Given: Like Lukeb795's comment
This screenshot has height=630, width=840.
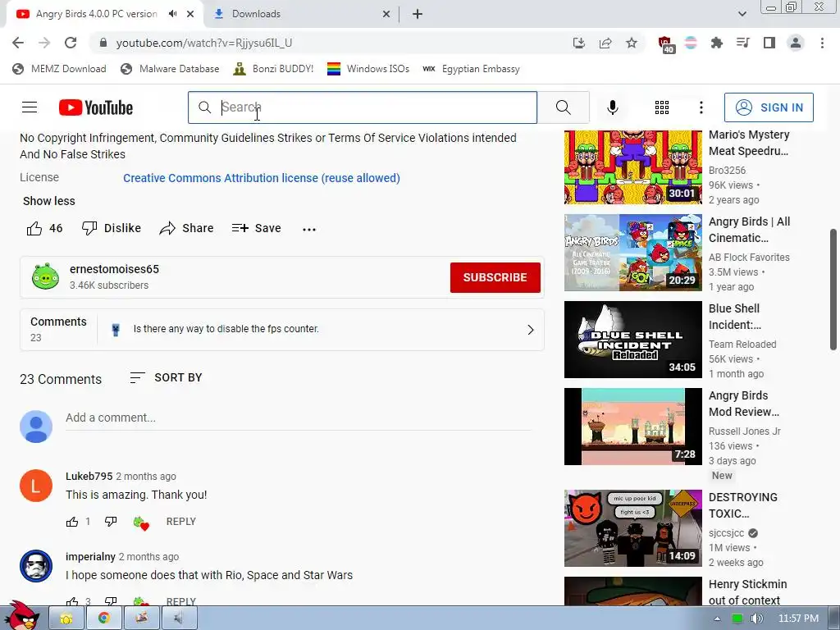Looking at the screenshot, I should coord(72,521).
